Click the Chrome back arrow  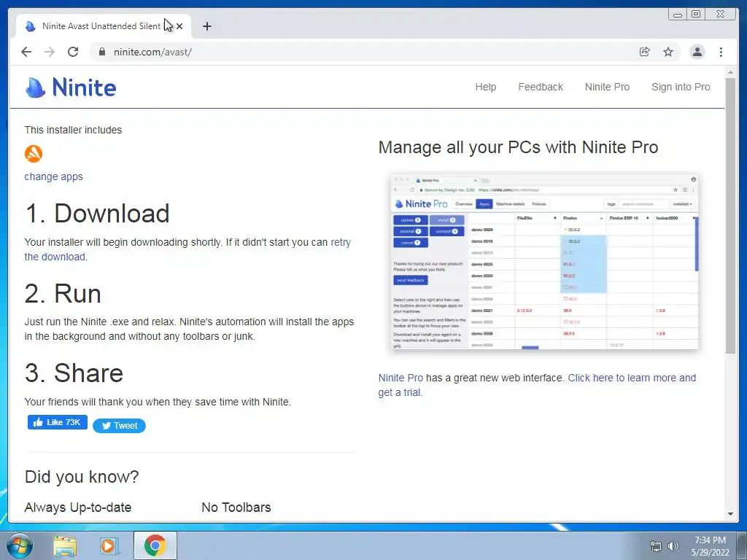point(26,52)
